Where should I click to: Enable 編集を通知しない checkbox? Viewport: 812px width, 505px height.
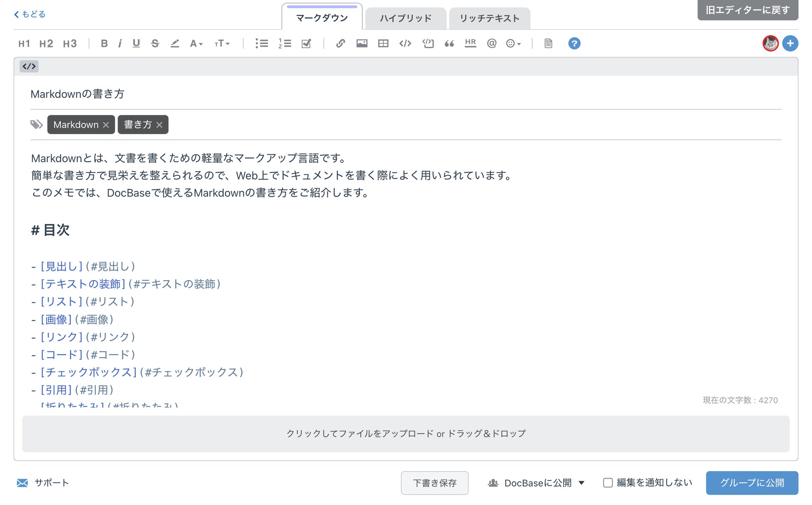(608, 482)
